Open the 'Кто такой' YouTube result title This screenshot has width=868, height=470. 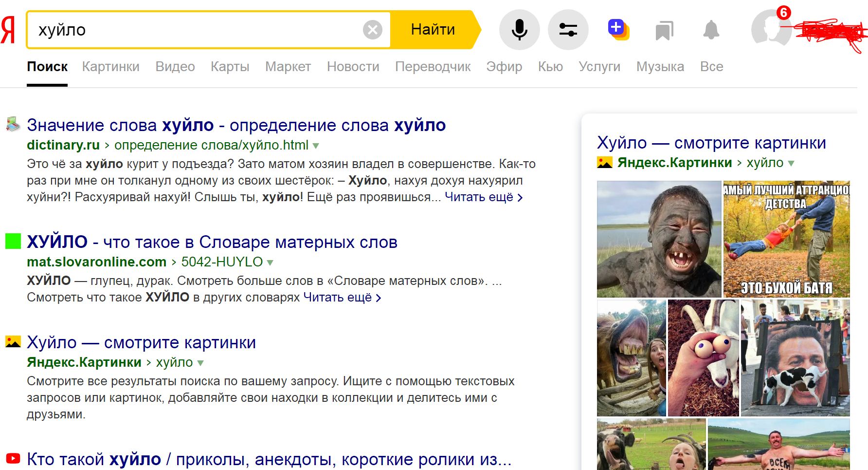click(x=269, y=459)
